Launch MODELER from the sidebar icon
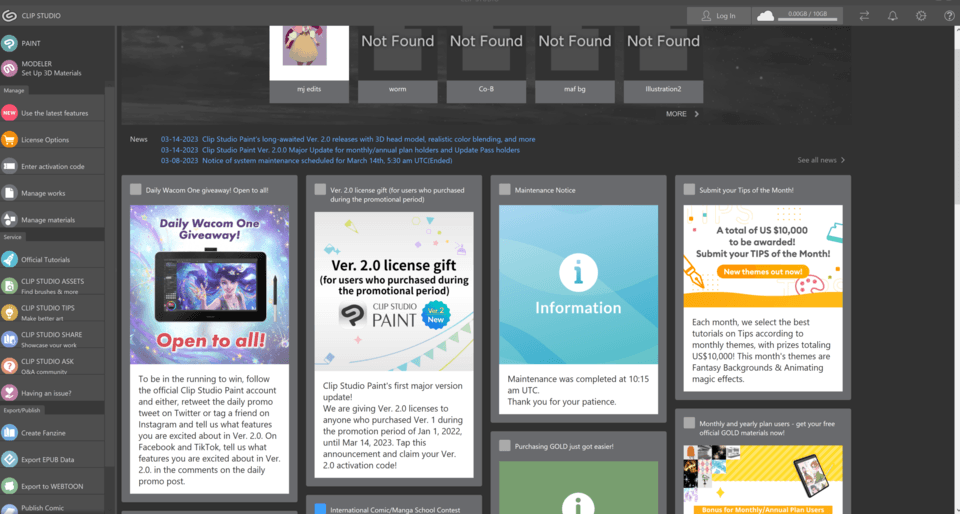Screen dimensions: 960x514 coord(9,68)
